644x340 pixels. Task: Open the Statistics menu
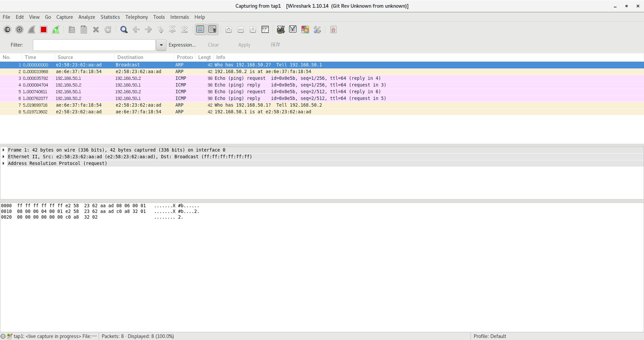click(110, 17)
